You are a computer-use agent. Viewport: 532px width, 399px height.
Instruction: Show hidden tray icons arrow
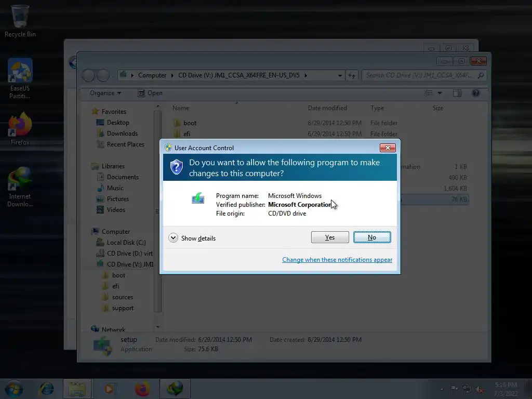pos(442,389)
